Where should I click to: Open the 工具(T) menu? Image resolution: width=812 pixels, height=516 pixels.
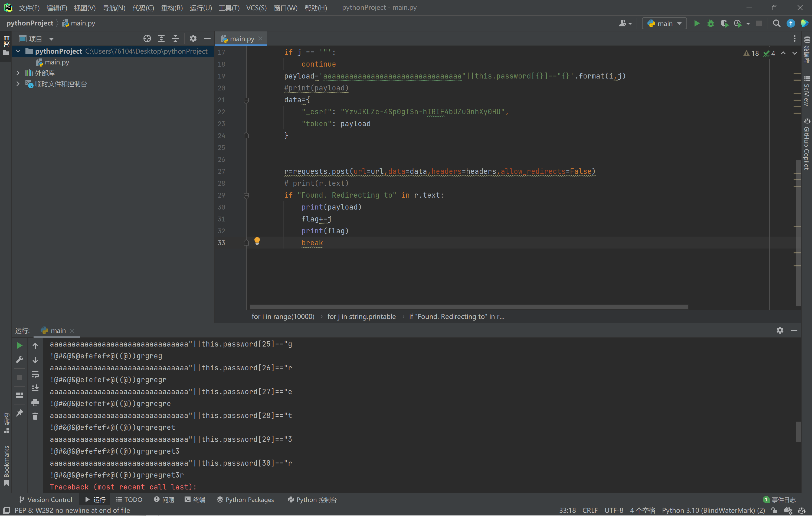pyautogui.click(x=229, y=8)
